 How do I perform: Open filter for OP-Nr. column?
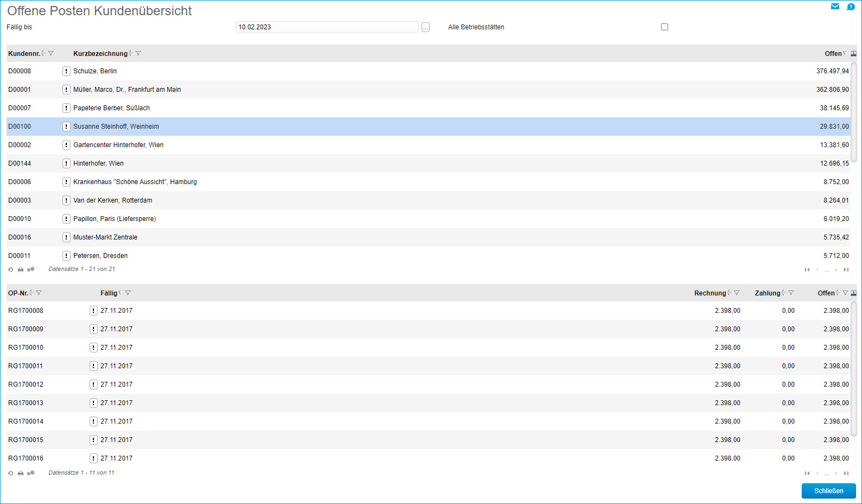(39, 293)
